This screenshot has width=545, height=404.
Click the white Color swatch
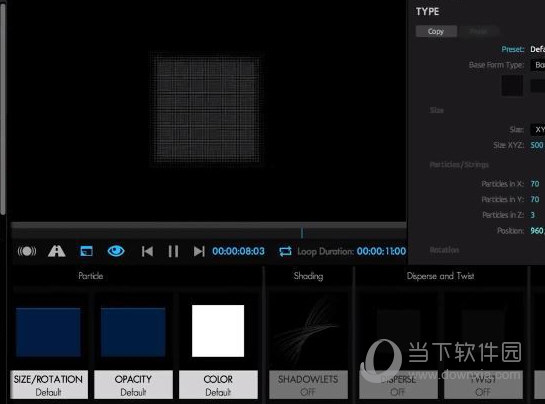(218, 331)
